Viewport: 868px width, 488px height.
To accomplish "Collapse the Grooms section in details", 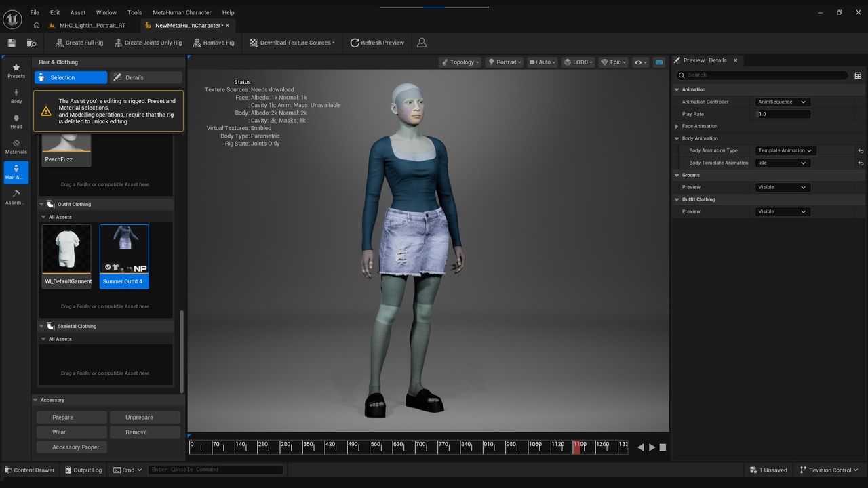I will pos(677,175).
